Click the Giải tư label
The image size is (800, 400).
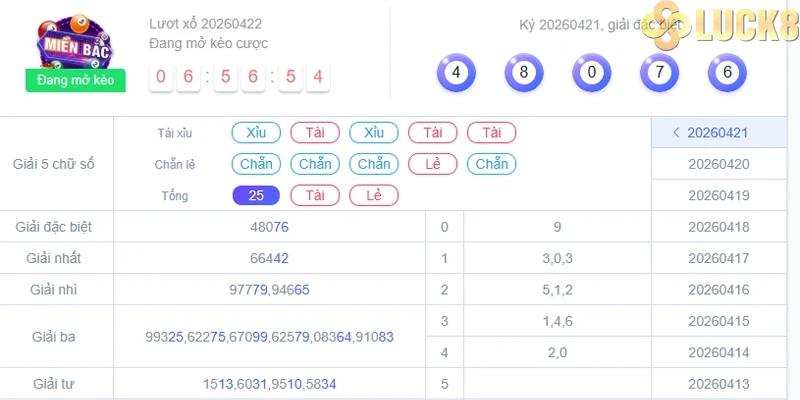point(54,384)
